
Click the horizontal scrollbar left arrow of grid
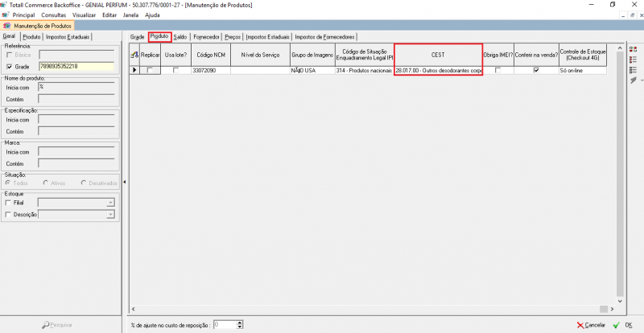point(134,307)
